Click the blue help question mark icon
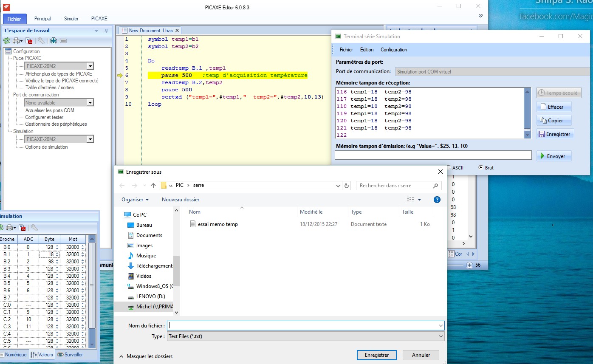593x364 pixels. (437, 200)
